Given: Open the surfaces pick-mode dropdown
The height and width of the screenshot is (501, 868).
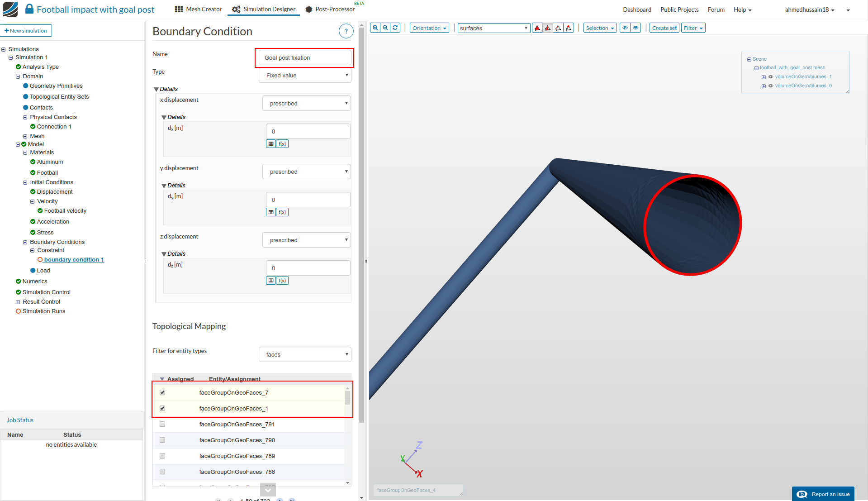Looking at the screenshot, I should click(x=494, y=28).
